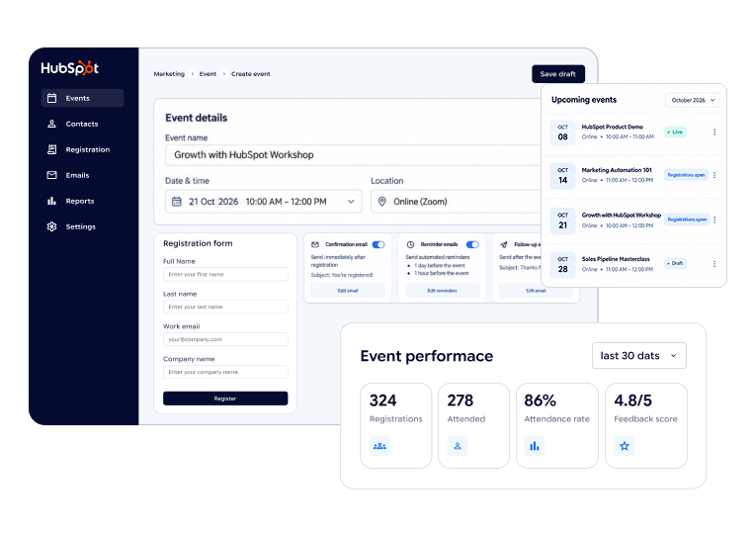Follow the Event breadcrumb link
This screenshot has width=756, height=536.
208,74
